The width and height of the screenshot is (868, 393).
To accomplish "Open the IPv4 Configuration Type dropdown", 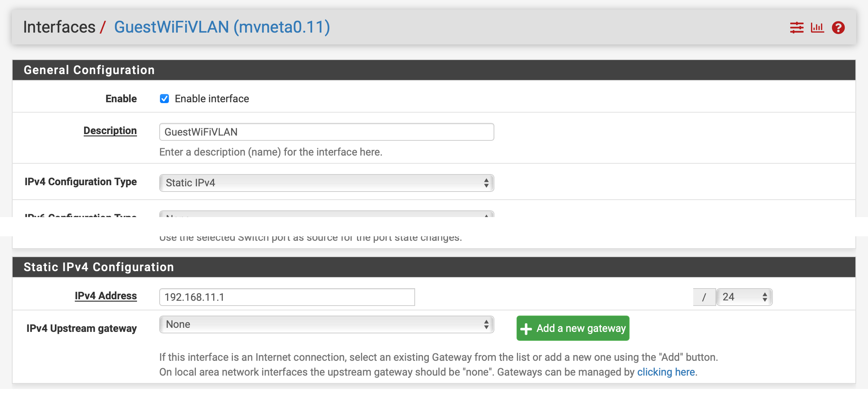I will tap(326, 183).
